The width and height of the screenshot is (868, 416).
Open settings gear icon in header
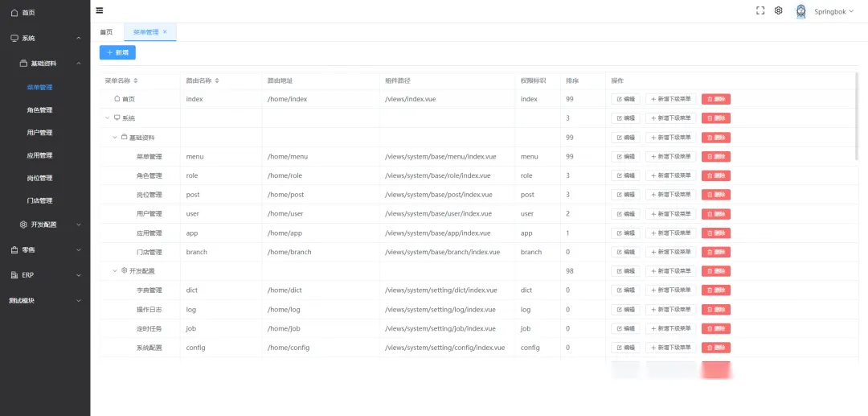click(x=778, y=10)
